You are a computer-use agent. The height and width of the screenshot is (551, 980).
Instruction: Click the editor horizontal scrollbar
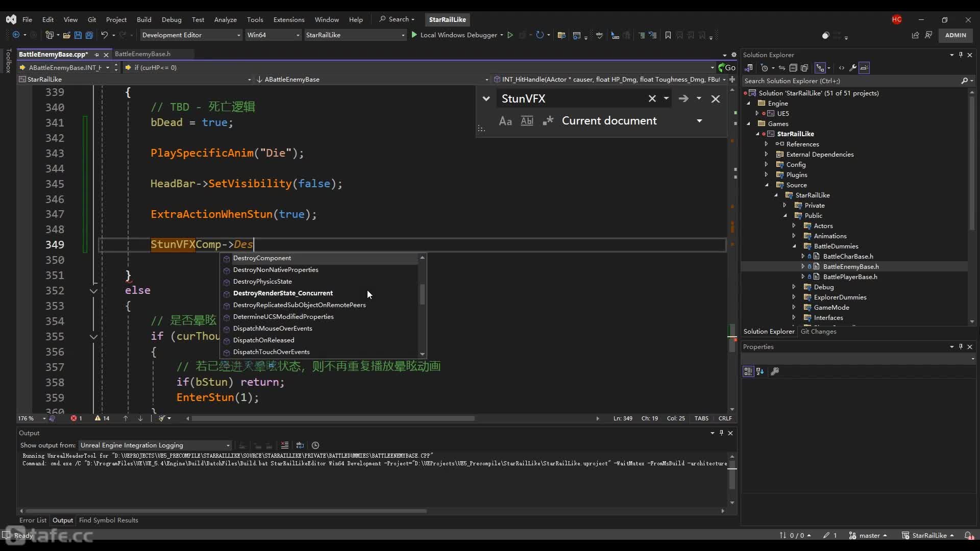tap(333, 418)
